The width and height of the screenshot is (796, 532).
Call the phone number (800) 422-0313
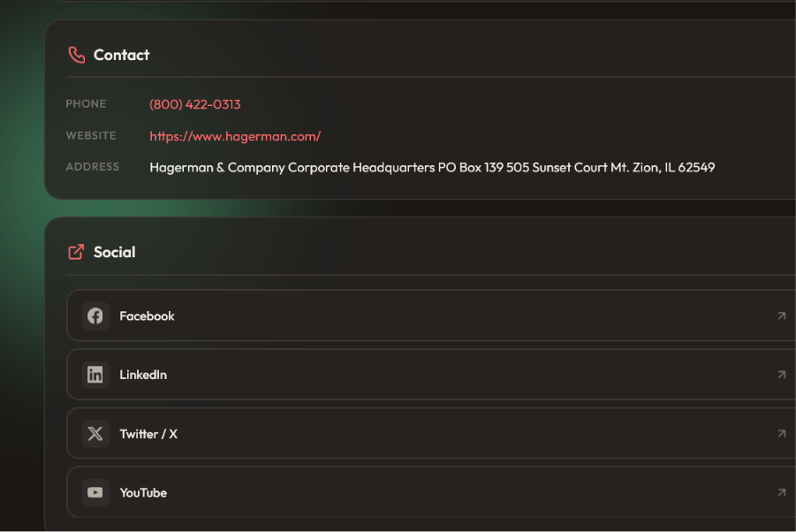[x=195, y=104]
